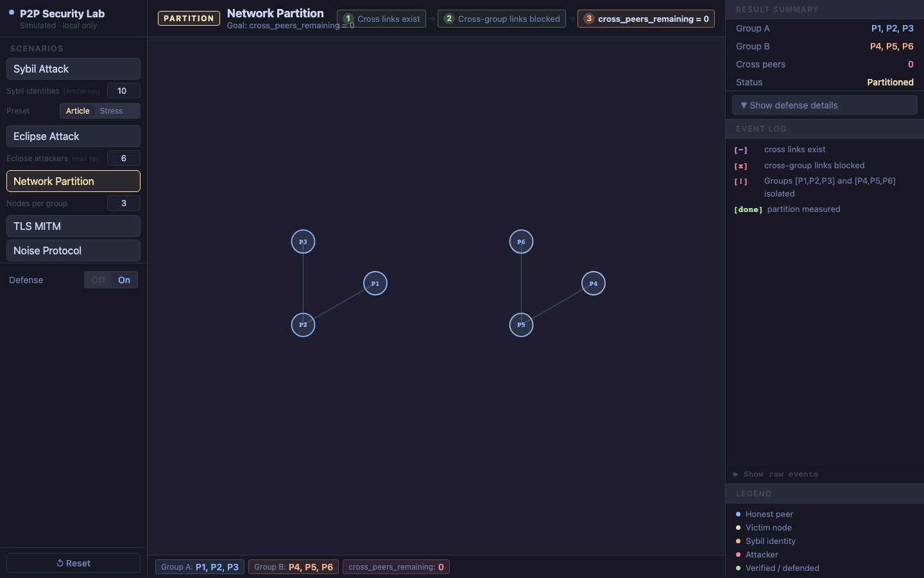924x578 pixels.
Task: Click the Sybil identity legend entry
Action: [766, 541]
